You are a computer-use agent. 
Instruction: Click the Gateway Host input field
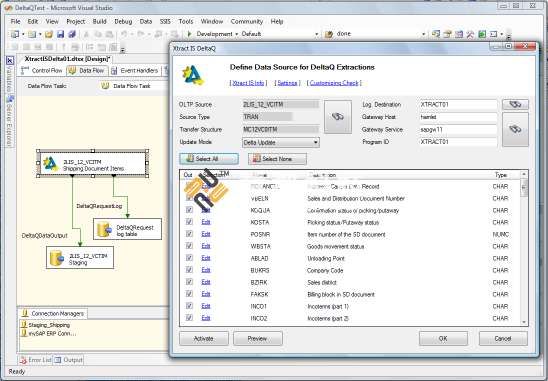458,117
